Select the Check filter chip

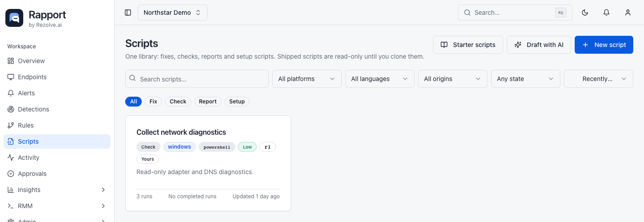pyautogui.click(x=178, y=102)
